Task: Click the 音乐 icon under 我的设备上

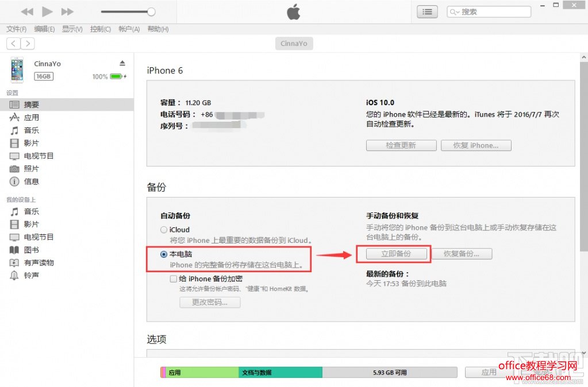Action: (x=14, y=212)
